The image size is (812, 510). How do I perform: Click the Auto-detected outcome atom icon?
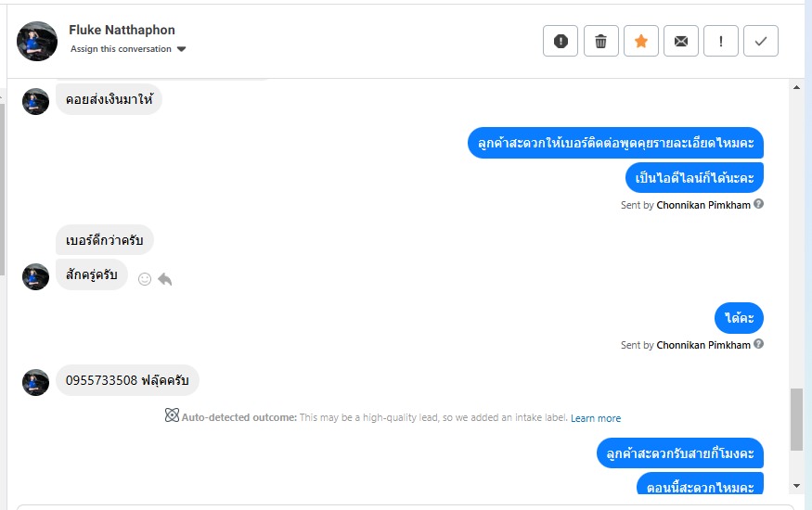(x=172, y=416)
